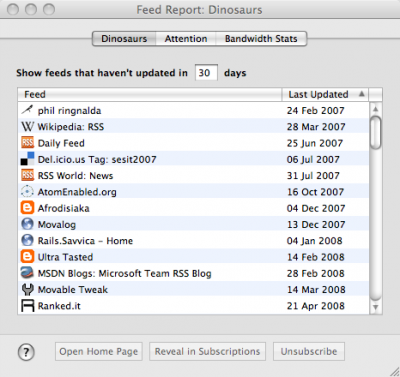Click the 16 Oct 2007 date cell
Image resolution: width=400 pixels, height=377 pixels.
pyautogui.click(x=315, y=192)
